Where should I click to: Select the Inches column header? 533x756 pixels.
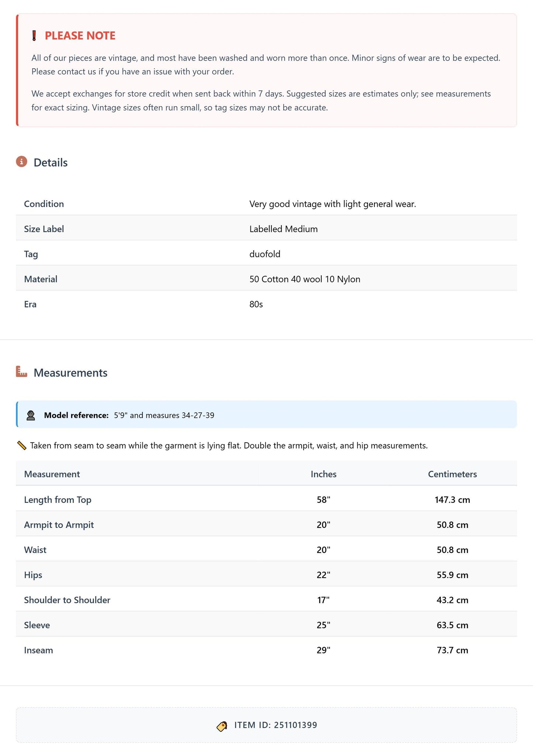[x=323, y=474]
